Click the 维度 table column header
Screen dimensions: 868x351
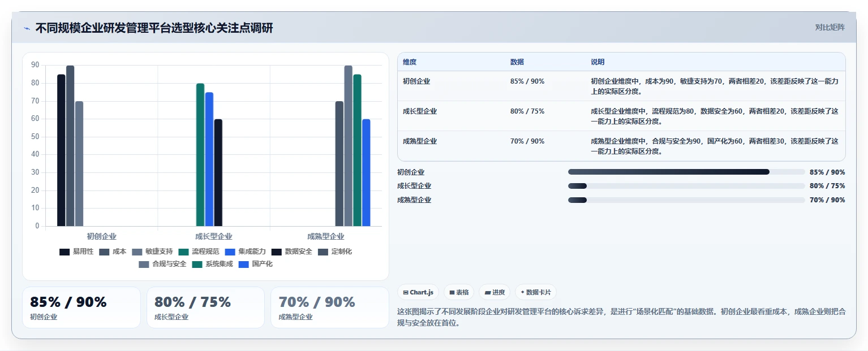[410, 62]
